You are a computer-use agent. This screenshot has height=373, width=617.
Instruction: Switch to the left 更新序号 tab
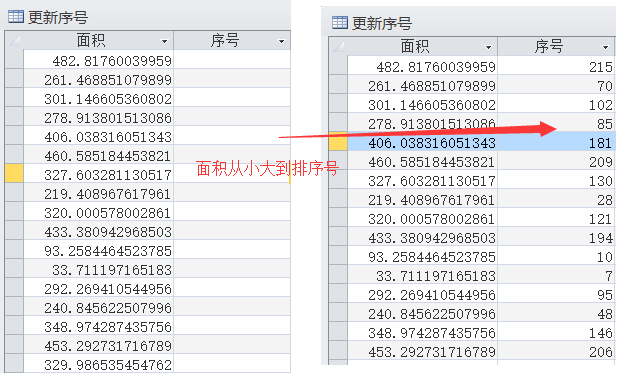click(48, 17)
